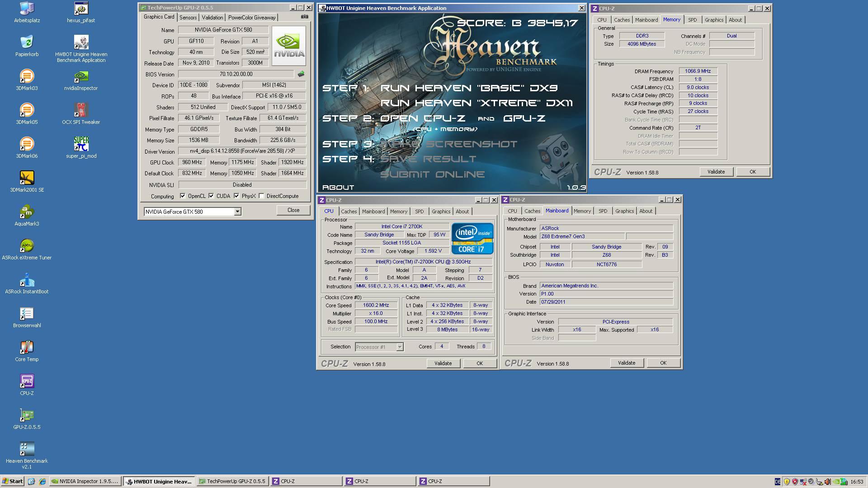
Task: Toggle the PhysX checkbox in GPU-Z
Action: tap(236, 196)
